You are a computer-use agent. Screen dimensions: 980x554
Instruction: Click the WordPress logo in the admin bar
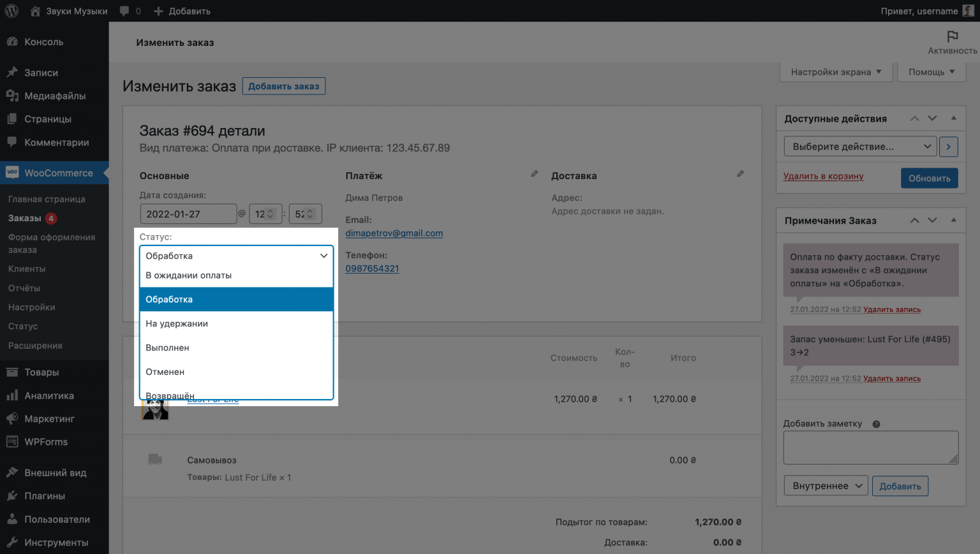pyautogui.click(x=11, y=10)
